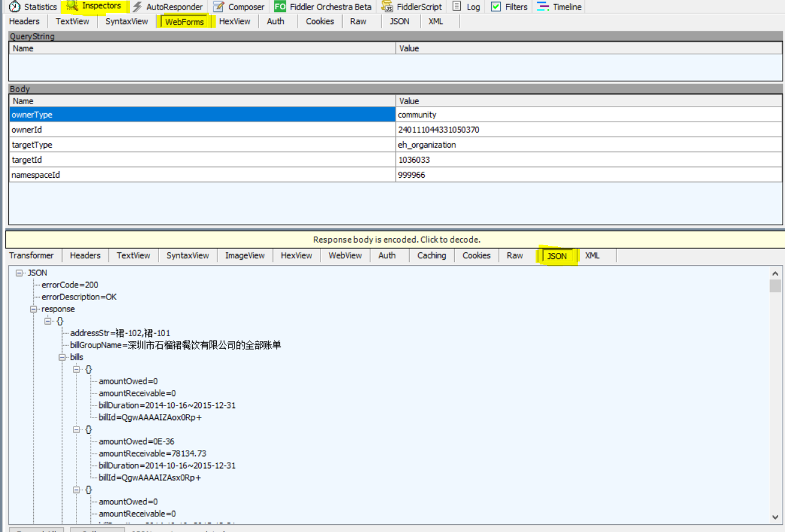
Task: Toggle the Filters checkbox icon
Action: click(x=496, y=7)
